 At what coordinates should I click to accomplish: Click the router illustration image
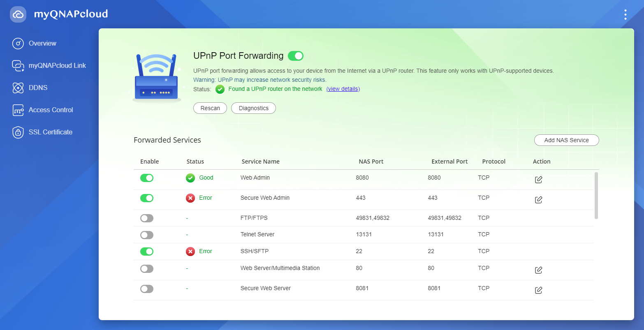coord(157,78)
